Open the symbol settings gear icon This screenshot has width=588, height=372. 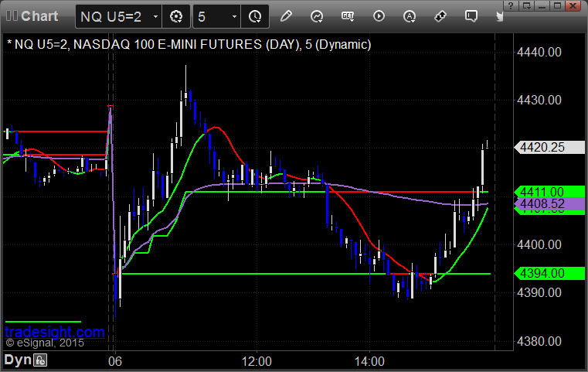click(176, 16)
